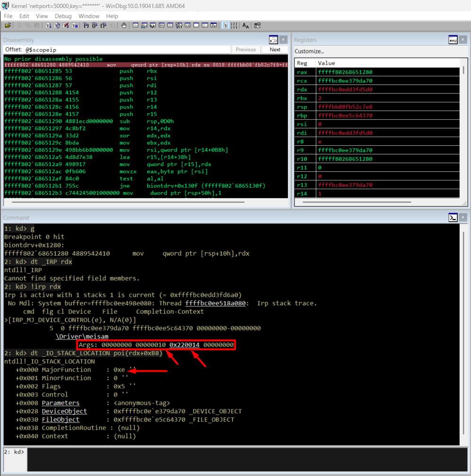Click the Font toolbar icon
471x476 pixels.
pyautogui.click(x=246, y=25)
